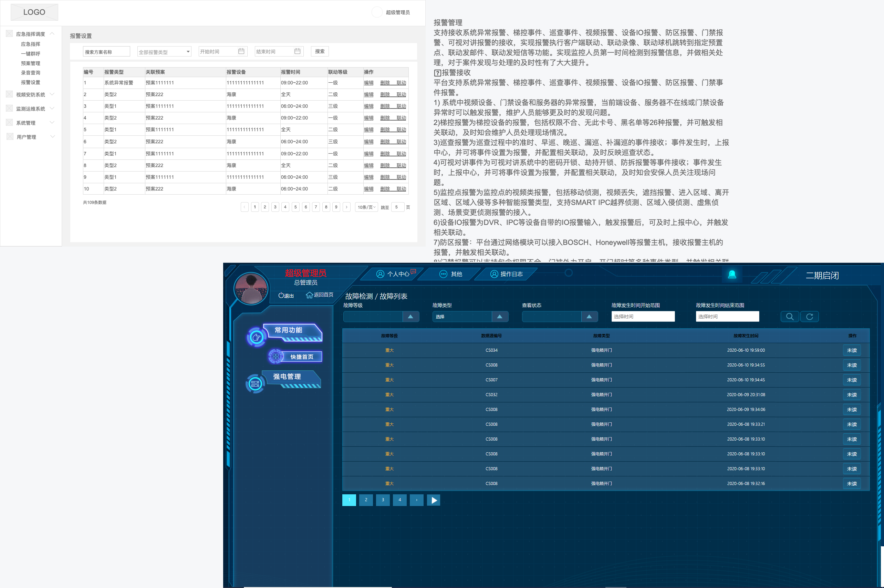Click the 个人中心 red message bubble icon
884x588 pixels.
click(413, 271)
